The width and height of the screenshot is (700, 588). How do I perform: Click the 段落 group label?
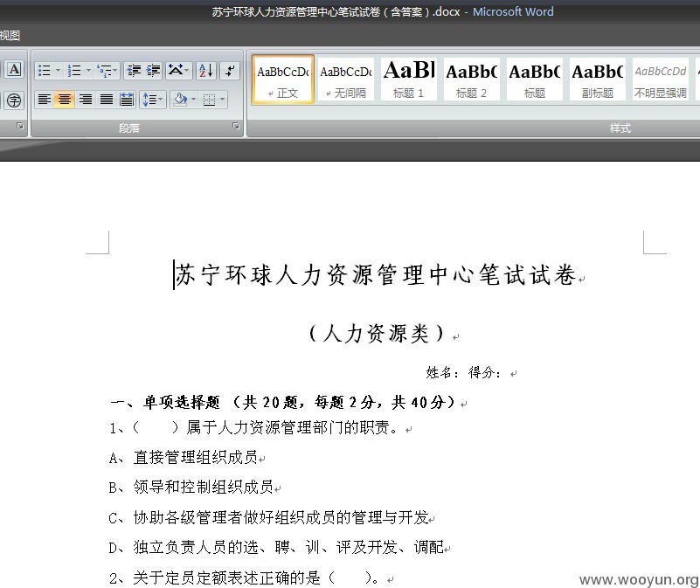[x=129, y=128]
